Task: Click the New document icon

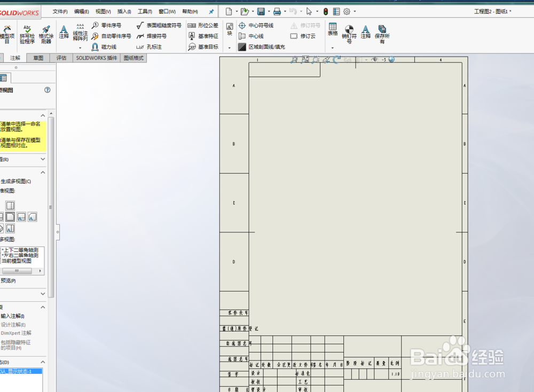Action: tap(229, 12)
